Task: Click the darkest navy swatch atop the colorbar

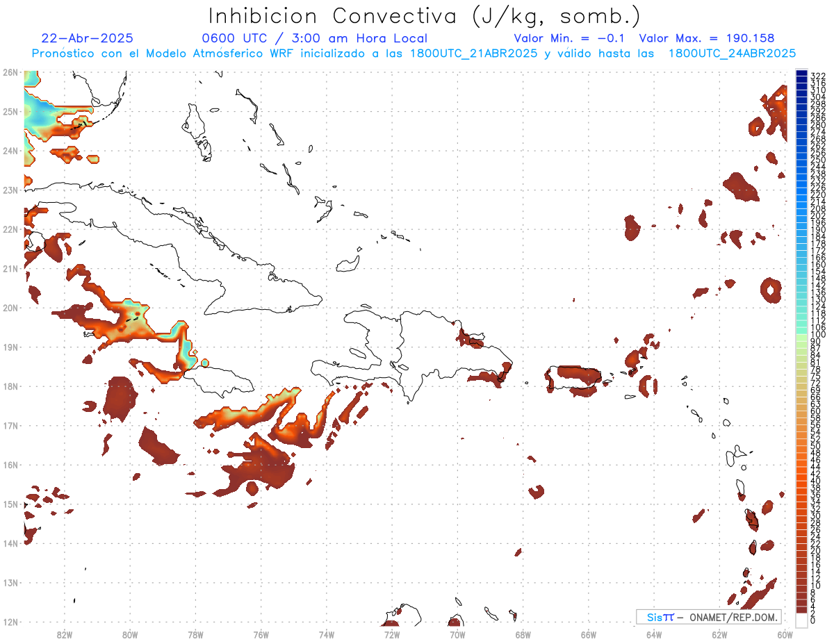Action: (802, 73)
